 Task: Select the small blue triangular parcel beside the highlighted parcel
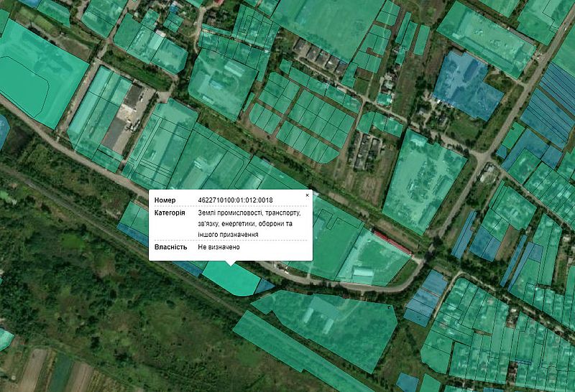(263, 286)
